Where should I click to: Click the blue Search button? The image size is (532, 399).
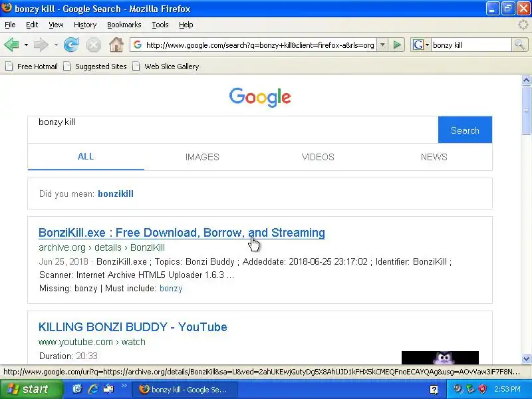(x=465, y=130)
